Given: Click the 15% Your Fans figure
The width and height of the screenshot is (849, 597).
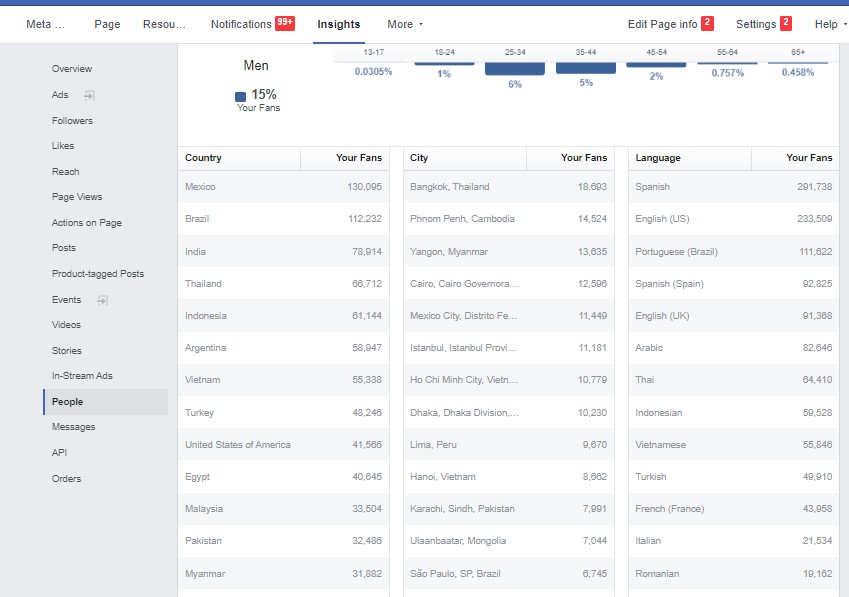Looking at the screenshot, I should (264, 94).
